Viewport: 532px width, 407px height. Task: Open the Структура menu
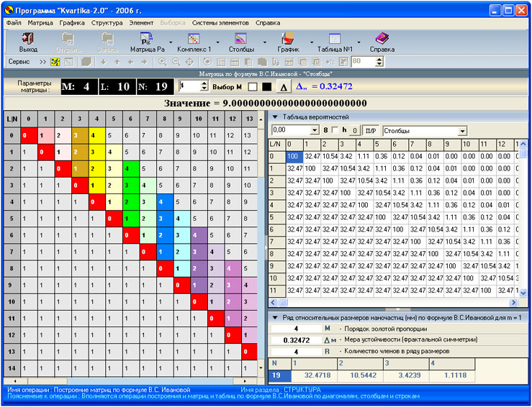coord(107,23)
